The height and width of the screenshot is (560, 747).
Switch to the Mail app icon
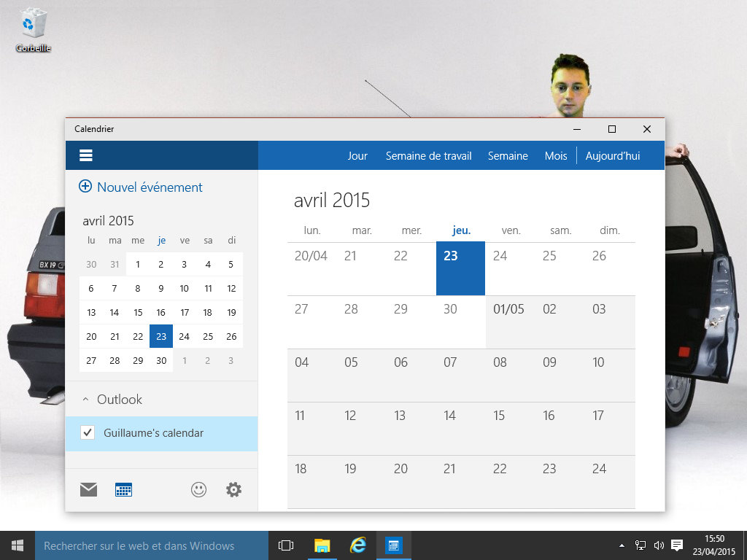(88, 490)
